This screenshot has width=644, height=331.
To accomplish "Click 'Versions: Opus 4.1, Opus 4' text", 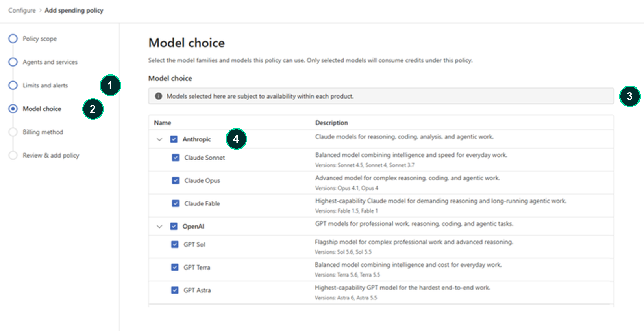I will (346, 188).
